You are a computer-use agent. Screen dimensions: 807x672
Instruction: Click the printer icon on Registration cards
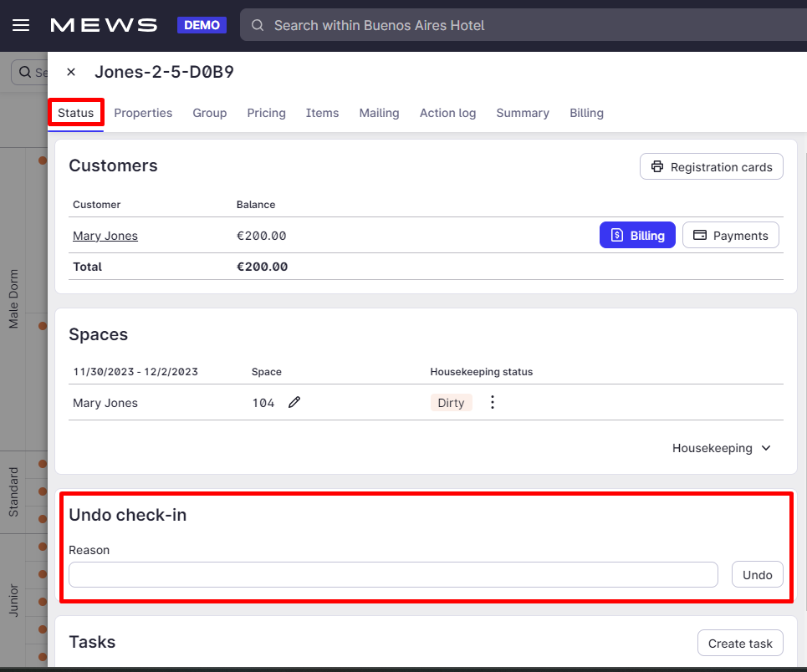[x=657, y=166]
